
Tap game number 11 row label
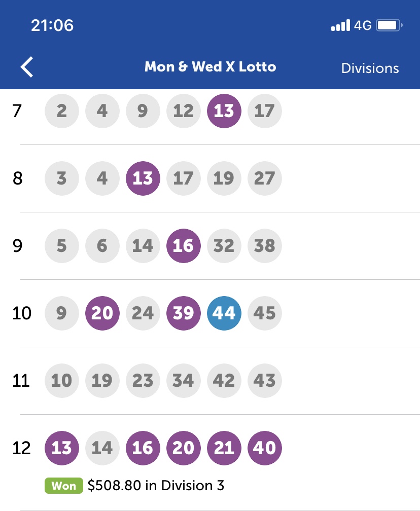pos(21,381)
